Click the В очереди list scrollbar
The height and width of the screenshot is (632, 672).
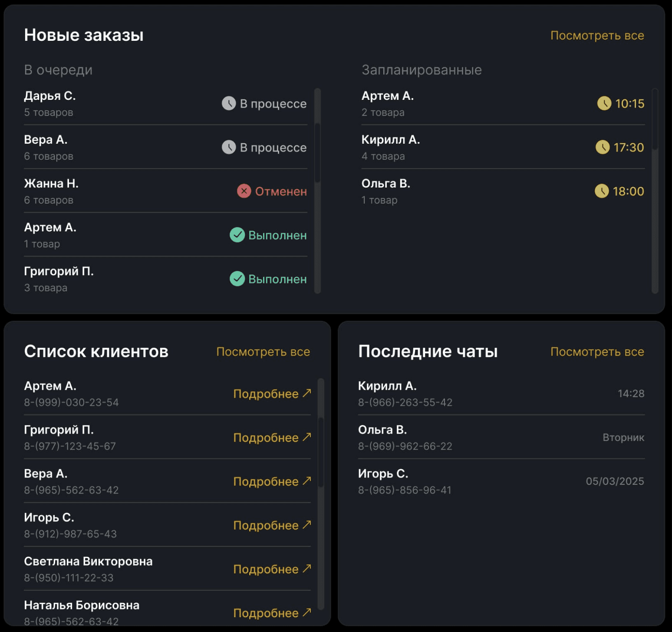pyautogui.click(x=317, y=152)
